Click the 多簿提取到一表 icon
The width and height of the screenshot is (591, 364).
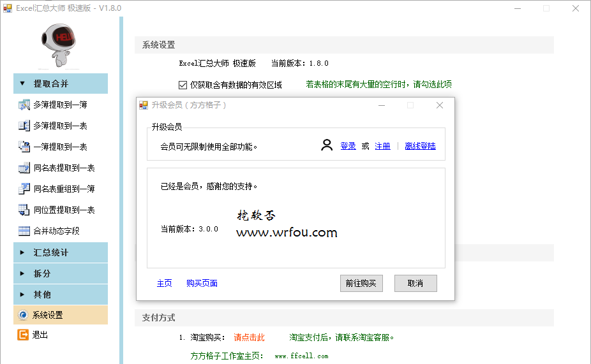point(24,126)
